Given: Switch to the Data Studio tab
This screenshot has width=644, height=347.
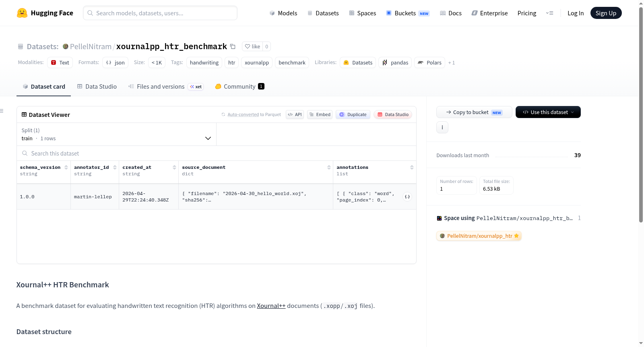Looking at the screenshot, I should [97, 87].
